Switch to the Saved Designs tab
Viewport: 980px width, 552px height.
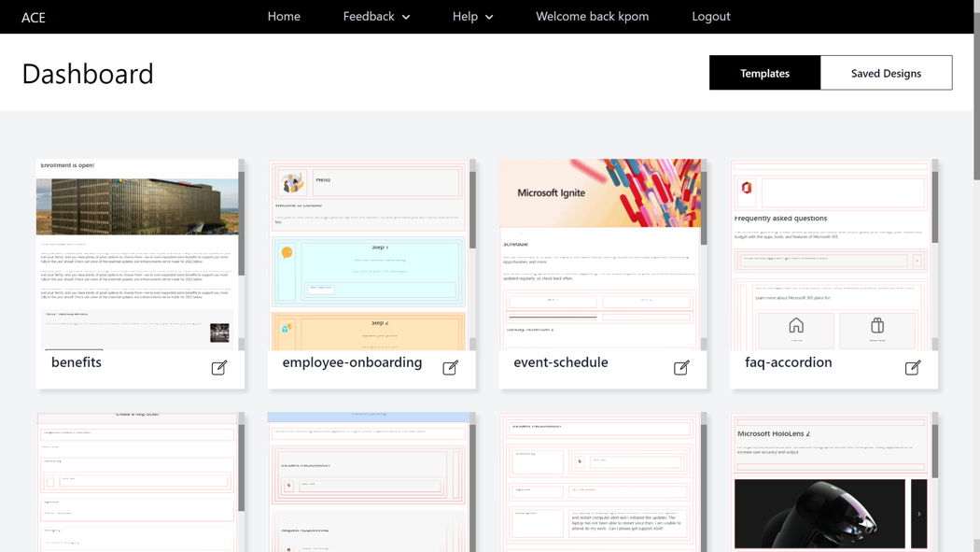[886, 72]
